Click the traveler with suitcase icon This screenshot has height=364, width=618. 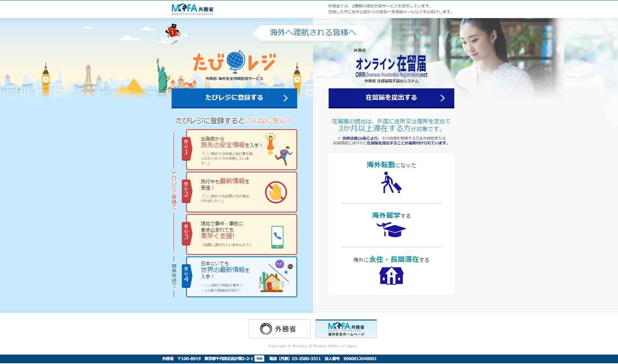coord(391,183)
